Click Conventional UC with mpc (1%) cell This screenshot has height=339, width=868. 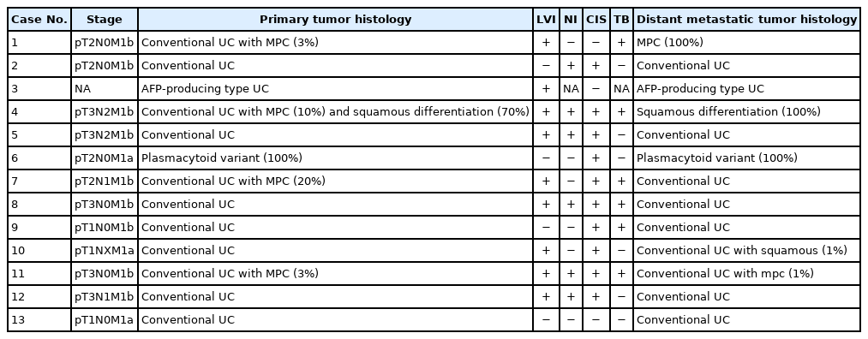pyautogui.click(x=747, y=274)
